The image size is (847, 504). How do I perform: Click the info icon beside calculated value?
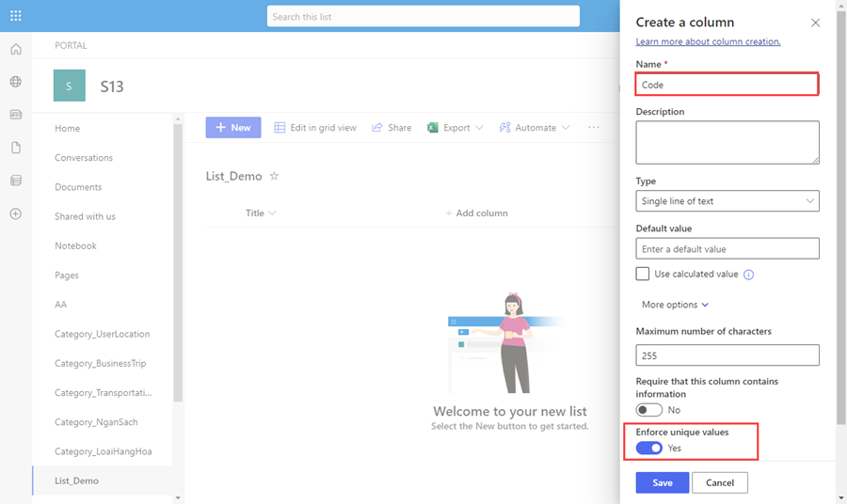click(748, 275)
